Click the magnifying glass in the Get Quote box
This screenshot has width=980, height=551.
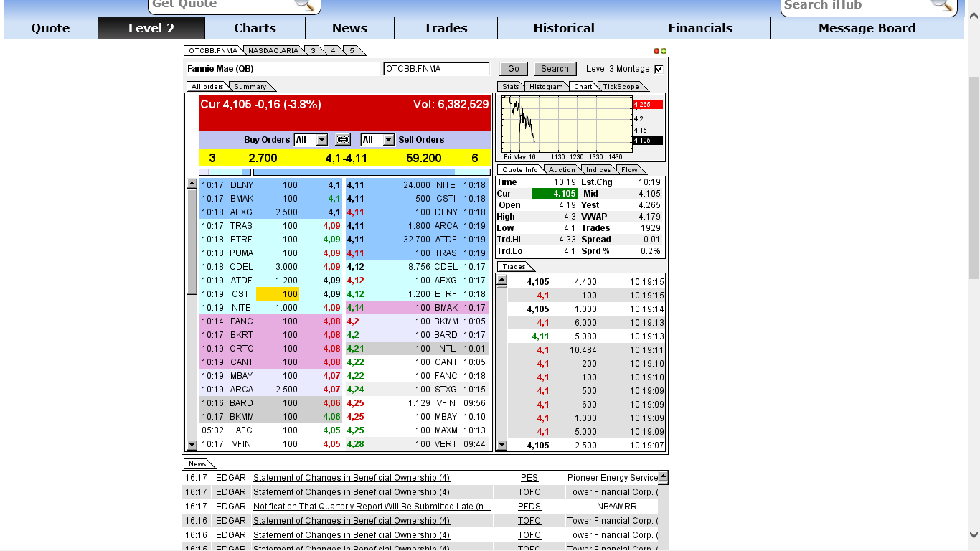click(x=304, y=6)
